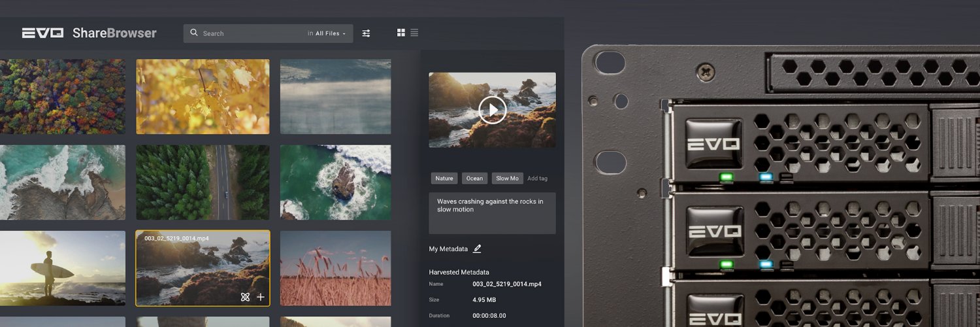The width and height of the screenshot is (980, 327).
Task: Select the Nature tag
Action: click(x=444, y=179)
